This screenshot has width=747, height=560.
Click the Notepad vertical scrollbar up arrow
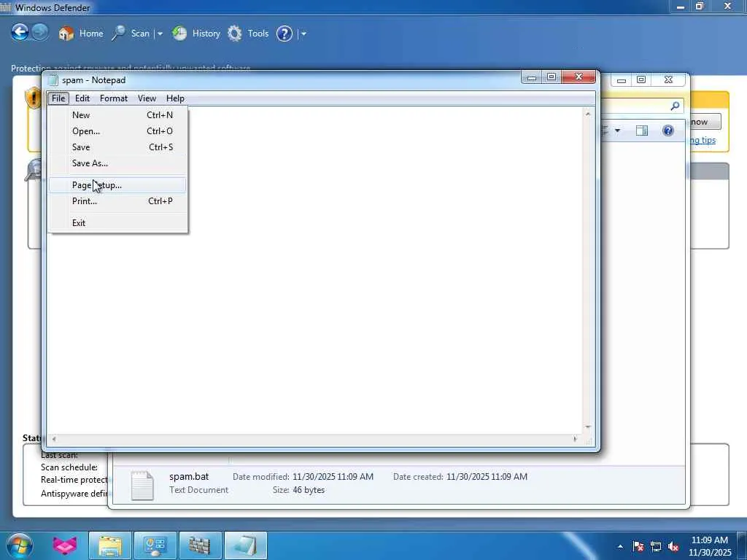pos(588,114)
